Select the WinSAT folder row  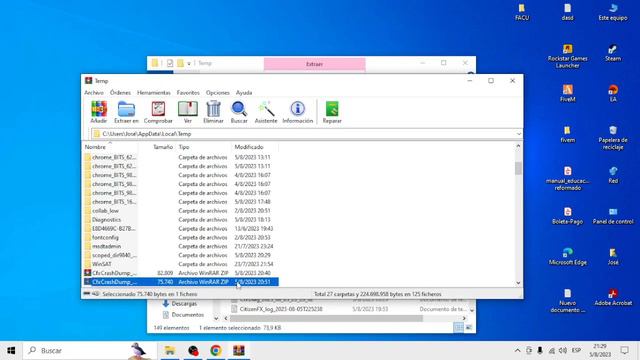[x=181, y=264]
